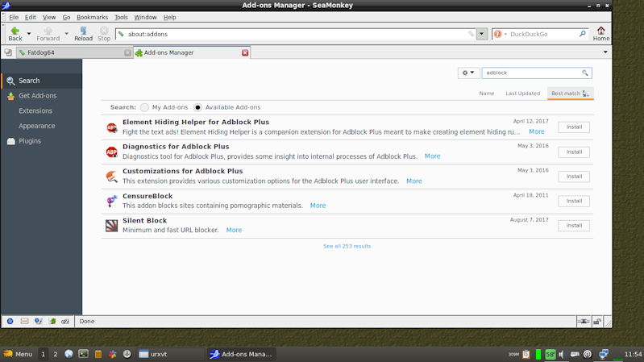Screen dimensions: 644x362
Task: Open the Menu button on the taskbar
Action: click(x=18, y=354)
